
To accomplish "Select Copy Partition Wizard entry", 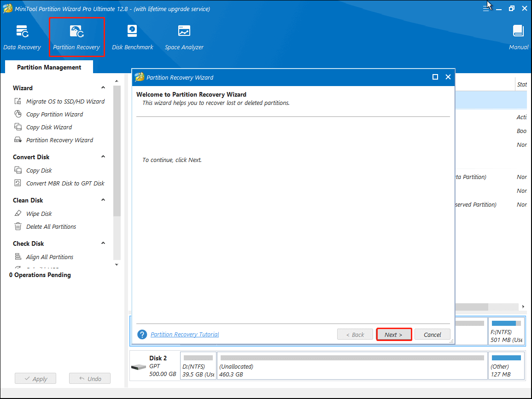I will (55, 114).
